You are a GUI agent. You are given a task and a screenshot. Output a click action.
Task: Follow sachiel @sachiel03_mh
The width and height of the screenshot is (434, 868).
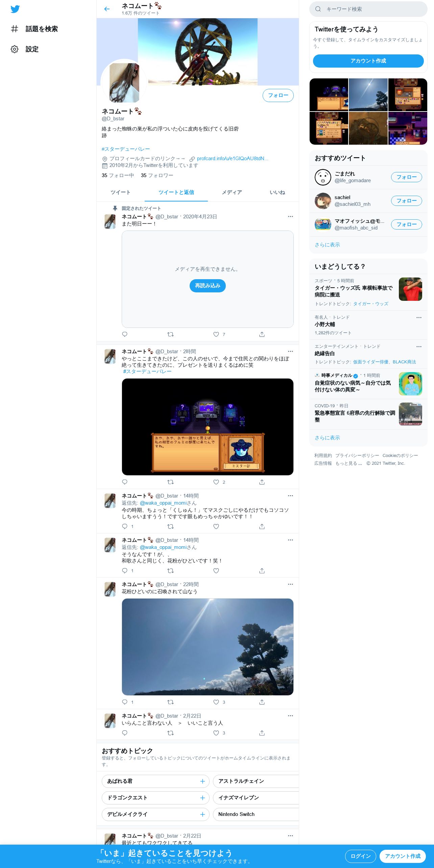click(x=407, y=201)
